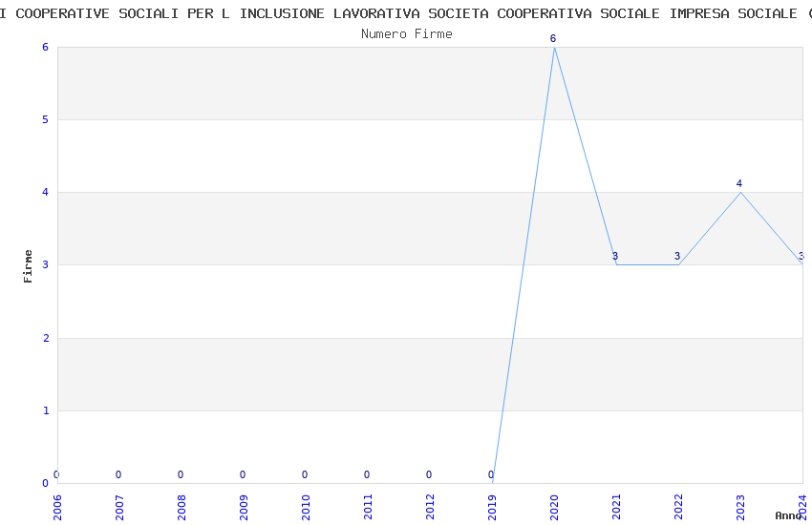This screenshot has width=812, height=525.
Task: Click the y-axis tick value 0
Action: point(46,483)
